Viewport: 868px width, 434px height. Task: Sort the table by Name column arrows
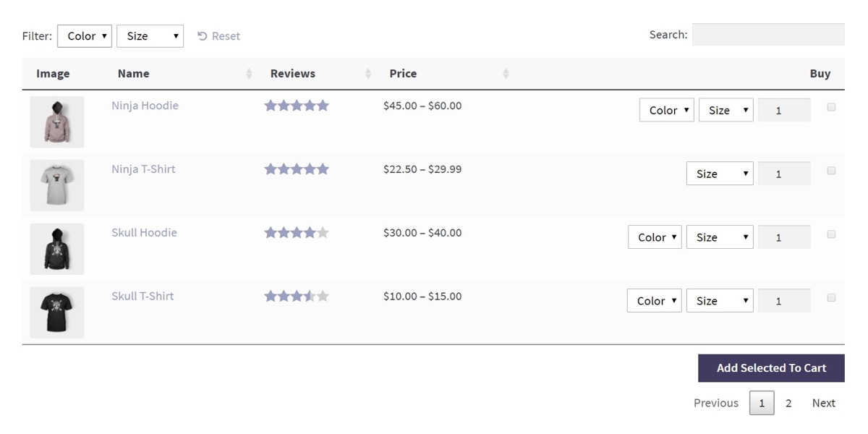click(x=249, y=74)
